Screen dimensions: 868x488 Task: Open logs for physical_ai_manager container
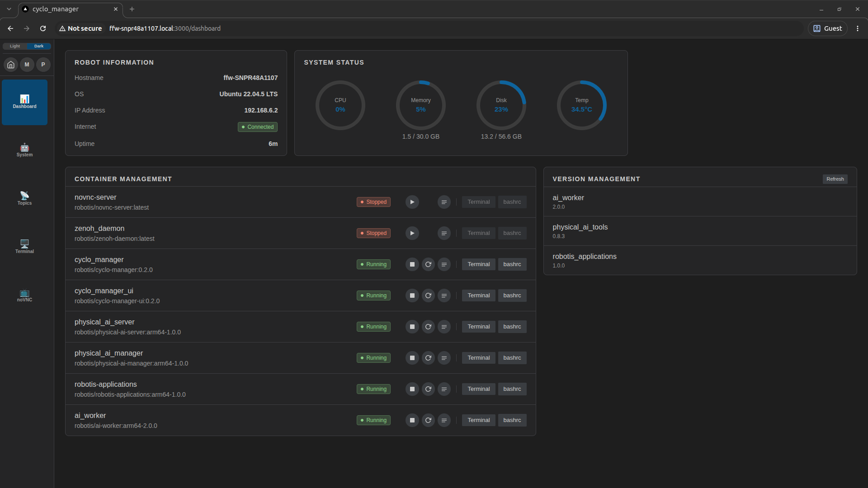pos(444,358)
